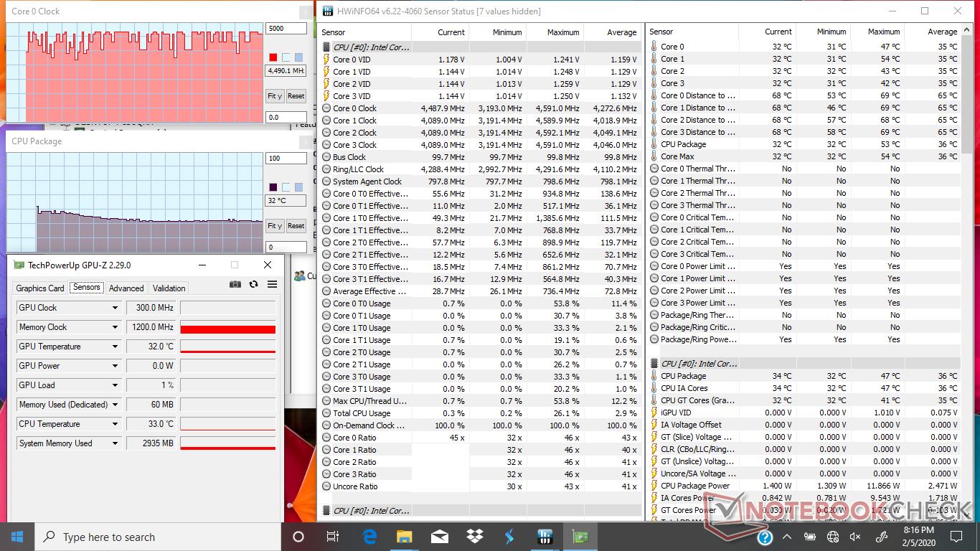The image size is (980, 551).
Task: Click the thermometer icon beside Core Max
Action: coord(654,156)
